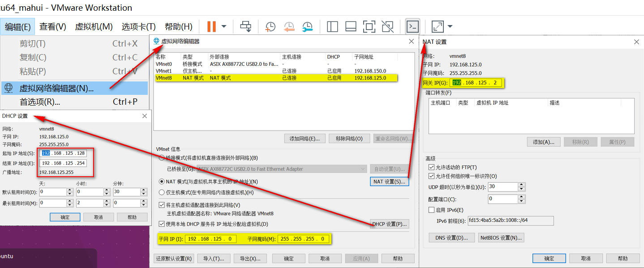The height and width of the screenshot is (268, 644).
Task: Take a snapshot with the clock-plus icon
Action: (270, 27)
